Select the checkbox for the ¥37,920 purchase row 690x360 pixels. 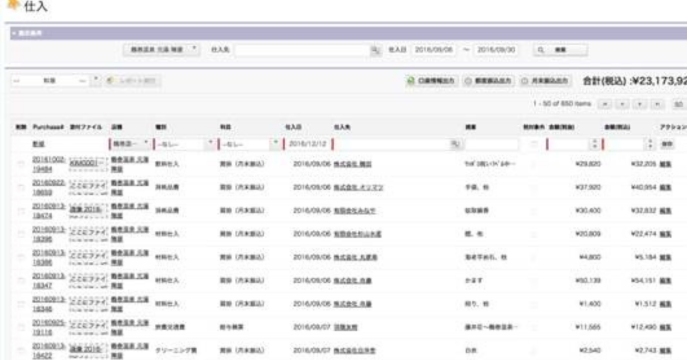click(x=21, y=187)
